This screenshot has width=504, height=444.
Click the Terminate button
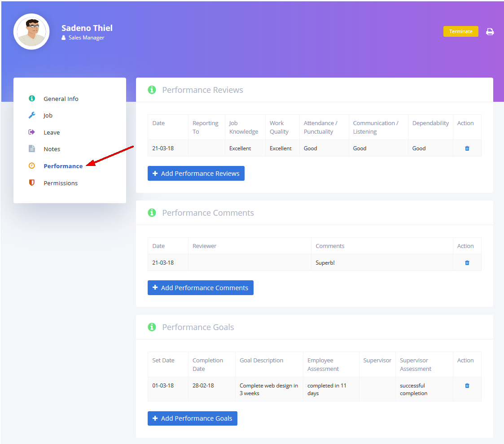(460, 31)
